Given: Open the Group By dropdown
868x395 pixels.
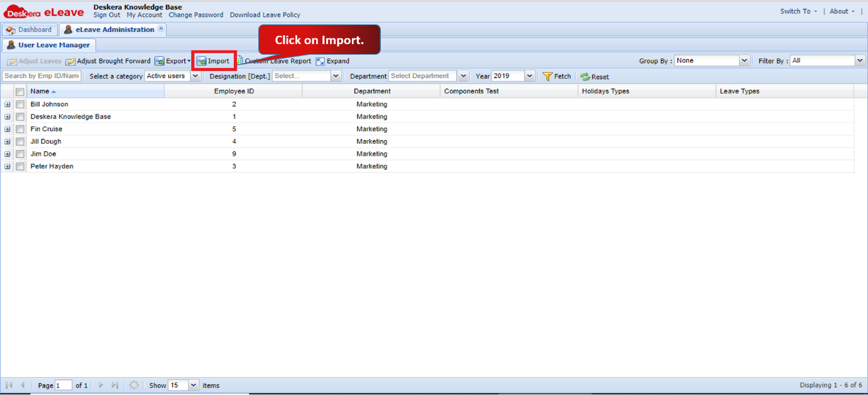Looking at the screenshot, I should pyautogui.click(x=745, y=61).
